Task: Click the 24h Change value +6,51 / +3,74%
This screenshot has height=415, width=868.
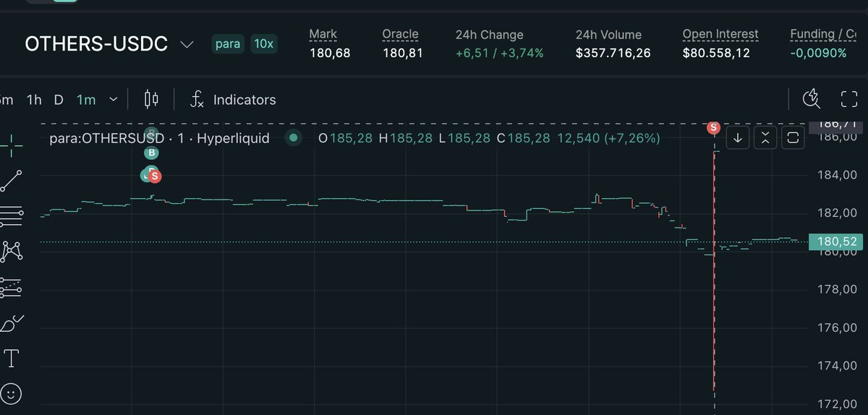Action: 499,53
